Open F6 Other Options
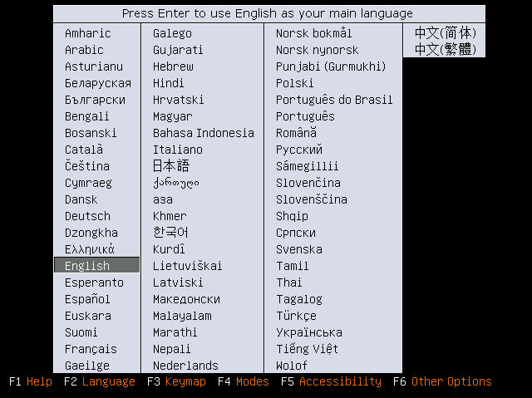This screenshot has height=398, width=532. click(x=442, y=381)
